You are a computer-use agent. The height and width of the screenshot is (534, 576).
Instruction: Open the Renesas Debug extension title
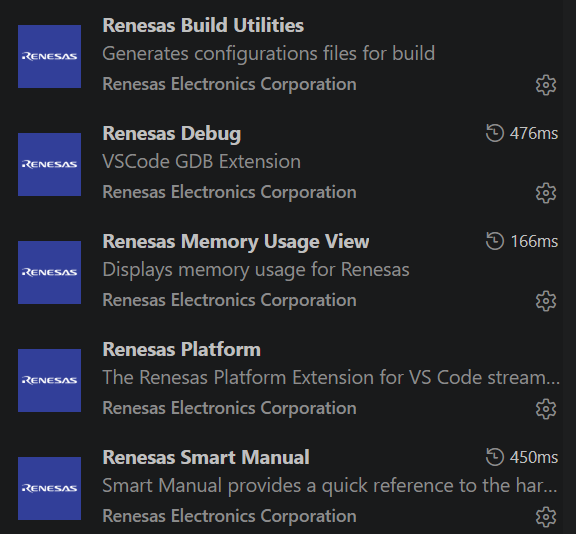pyautogui.click(x=172, y=134)
